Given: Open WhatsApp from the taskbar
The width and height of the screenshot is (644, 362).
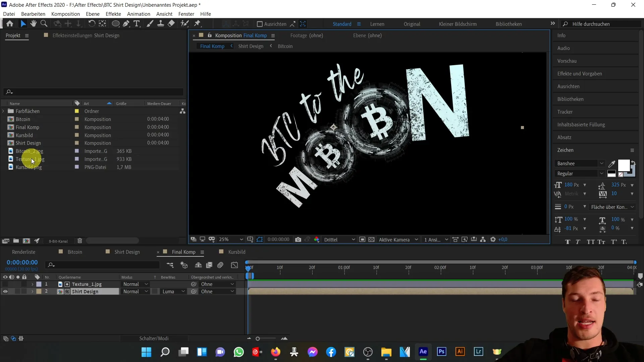Looking at the screenshot, I should click(238, 352).
